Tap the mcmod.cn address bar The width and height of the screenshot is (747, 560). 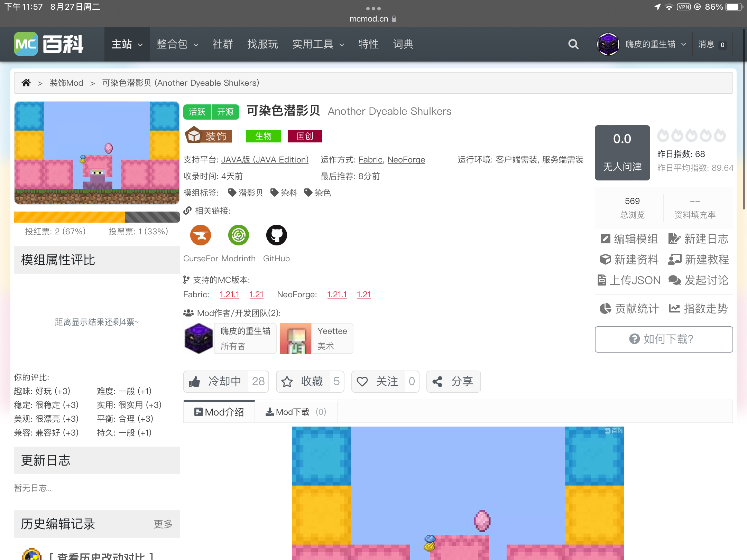[x=373, y=19]
